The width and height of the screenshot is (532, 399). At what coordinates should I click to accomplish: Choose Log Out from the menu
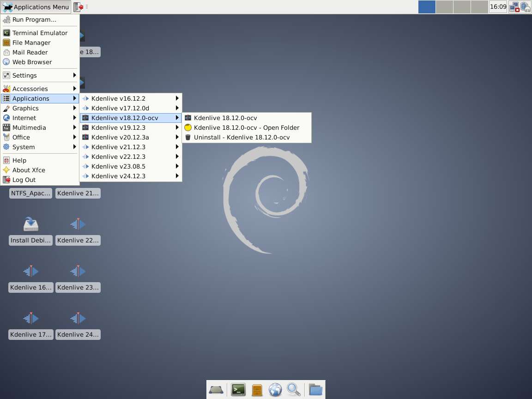40,180
